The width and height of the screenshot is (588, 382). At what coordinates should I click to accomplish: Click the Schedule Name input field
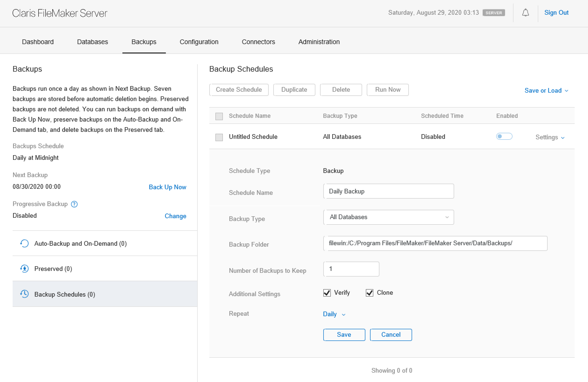click(388, 191)
